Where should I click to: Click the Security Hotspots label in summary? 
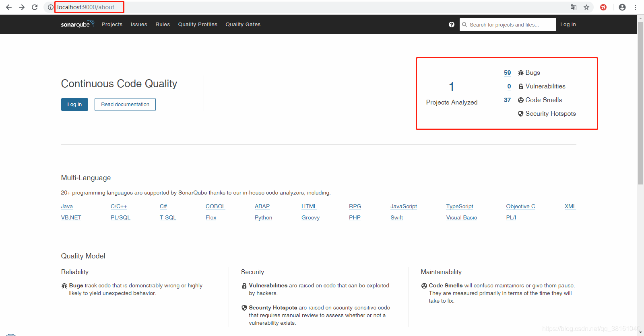pos(551,114)
